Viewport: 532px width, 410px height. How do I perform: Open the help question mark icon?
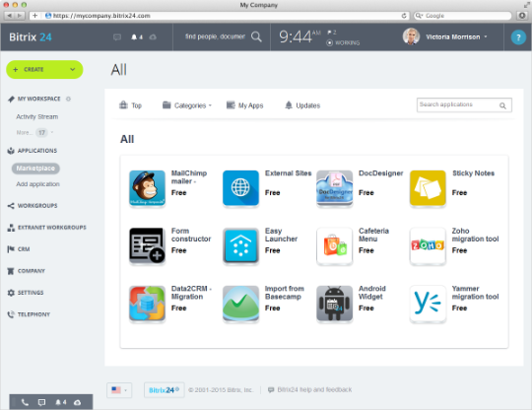point(518,37)
